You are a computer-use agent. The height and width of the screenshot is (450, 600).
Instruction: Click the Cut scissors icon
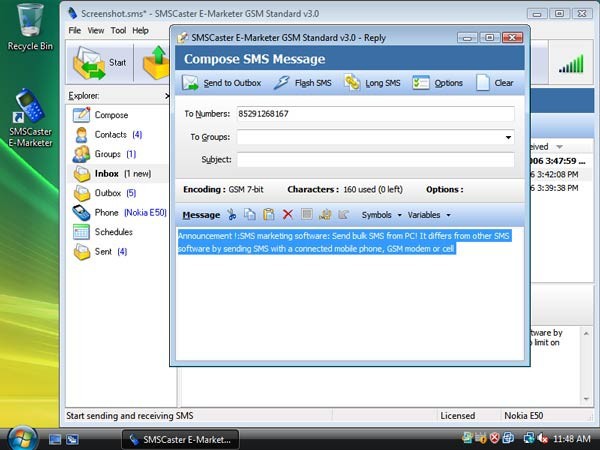click(232, 214)
